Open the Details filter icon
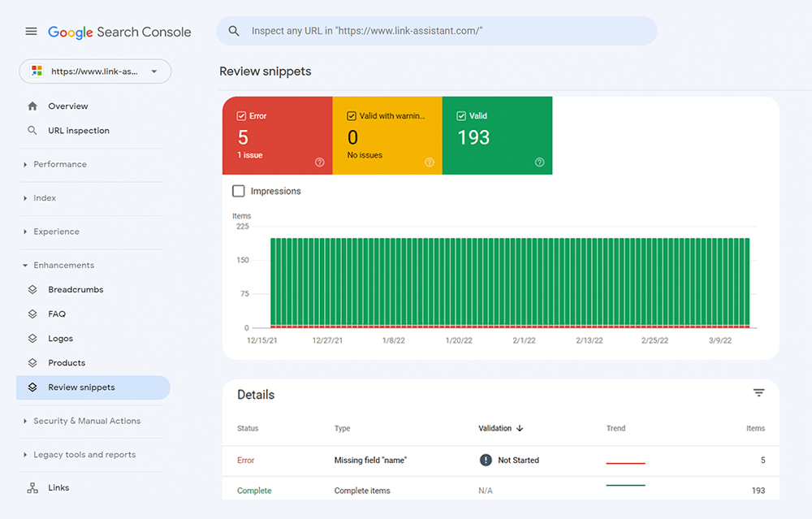 [x=758, y=393]
